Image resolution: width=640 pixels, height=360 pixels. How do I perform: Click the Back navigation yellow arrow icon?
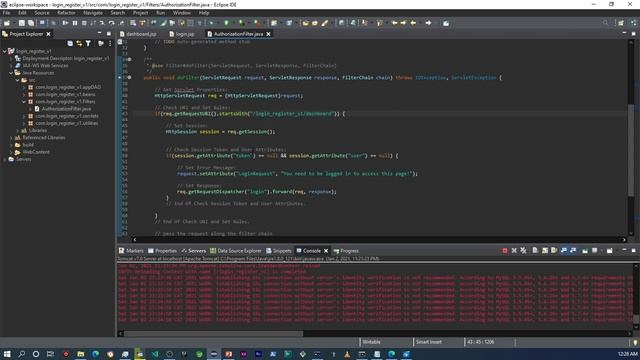click(x=413, y=23)
